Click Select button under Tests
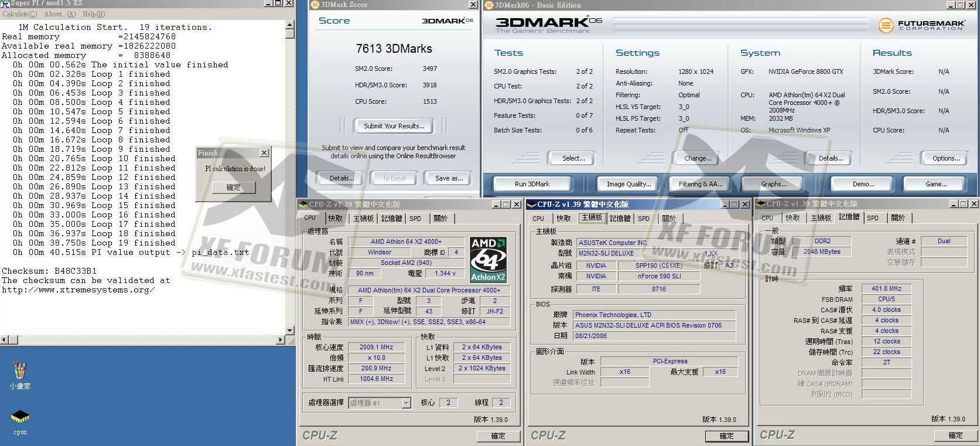980x446 pixels. pos(573,158)
